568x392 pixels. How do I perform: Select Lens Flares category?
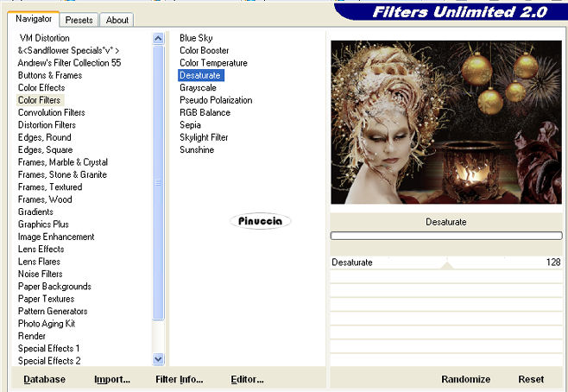tap(39, 262)
